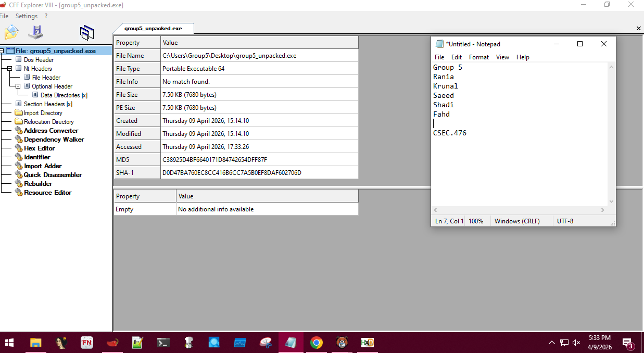Click Notepad's horizontal scrollbar right arrow
Viewport: 644px width, 353px height.
click(x=603, y=210)
